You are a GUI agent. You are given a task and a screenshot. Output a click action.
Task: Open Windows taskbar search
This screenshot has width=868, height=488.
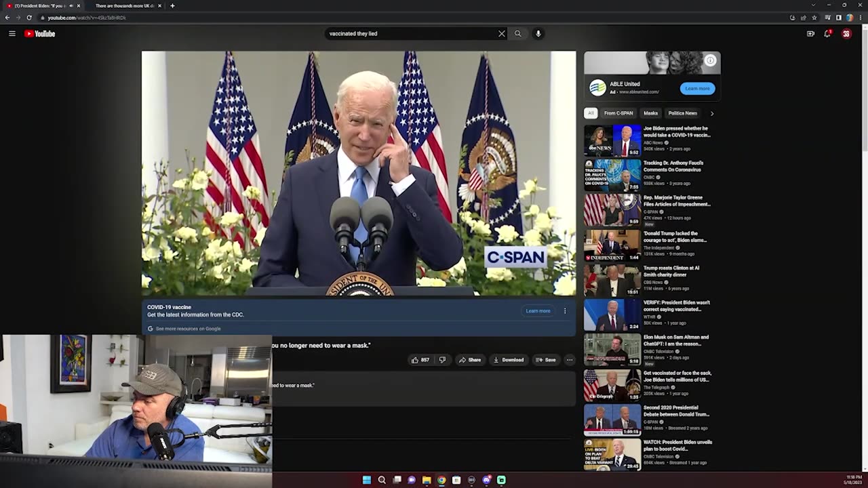click(x=382, y=480)
